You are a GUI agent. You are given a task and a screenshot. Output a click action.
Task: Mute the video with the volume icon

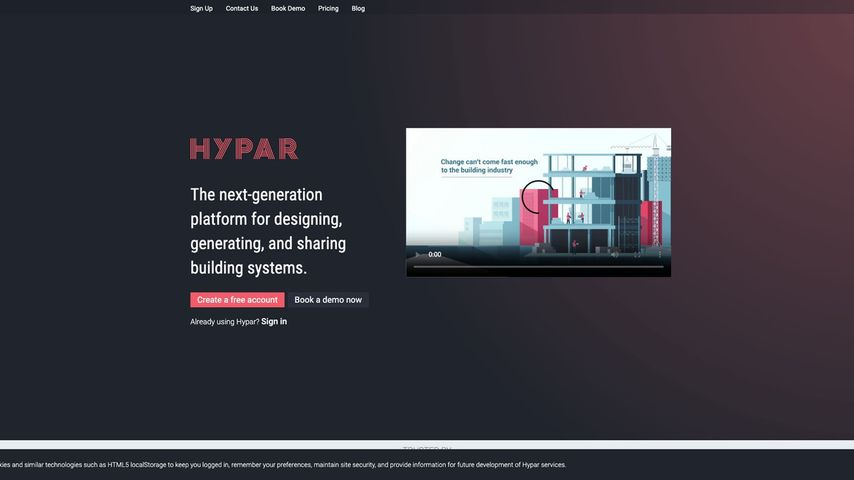tap(614, 254)
